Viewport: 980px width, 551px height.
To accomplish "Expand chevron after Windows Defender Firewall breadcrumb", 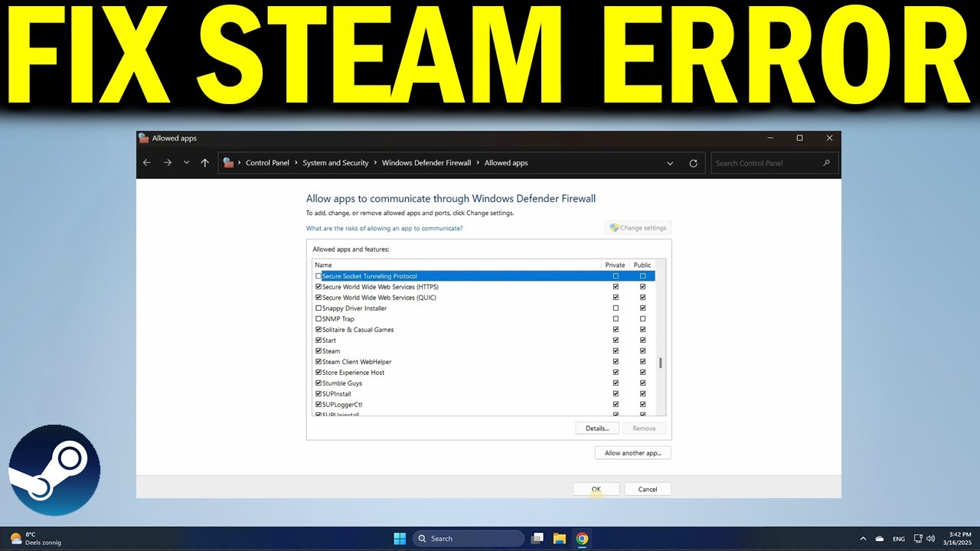I will (478, 163).
